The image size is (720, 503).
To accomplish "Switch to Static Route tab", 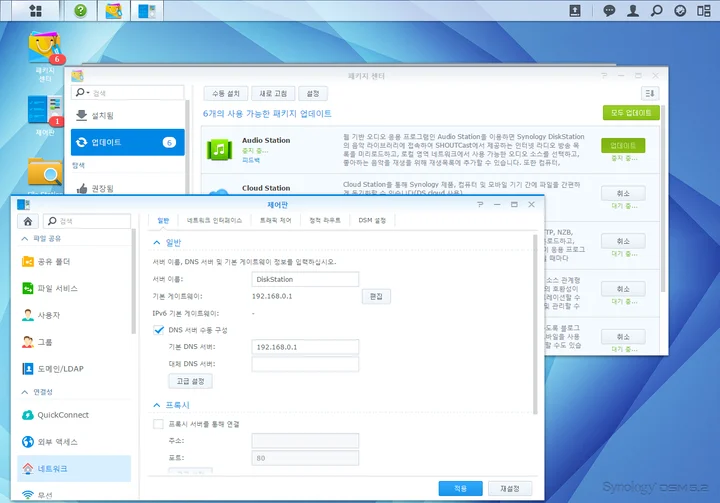I will pos(325,220).
